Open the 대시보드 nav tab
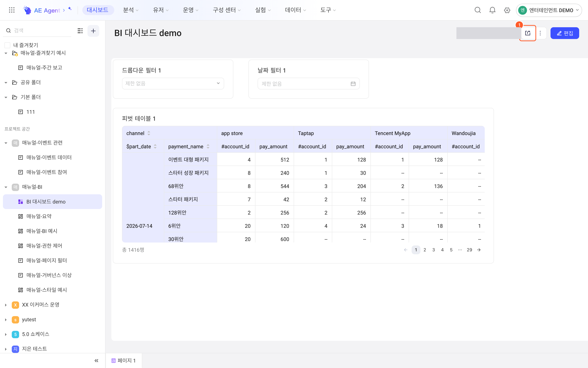The height and width of the screenshot is (368, 588). 98,10
